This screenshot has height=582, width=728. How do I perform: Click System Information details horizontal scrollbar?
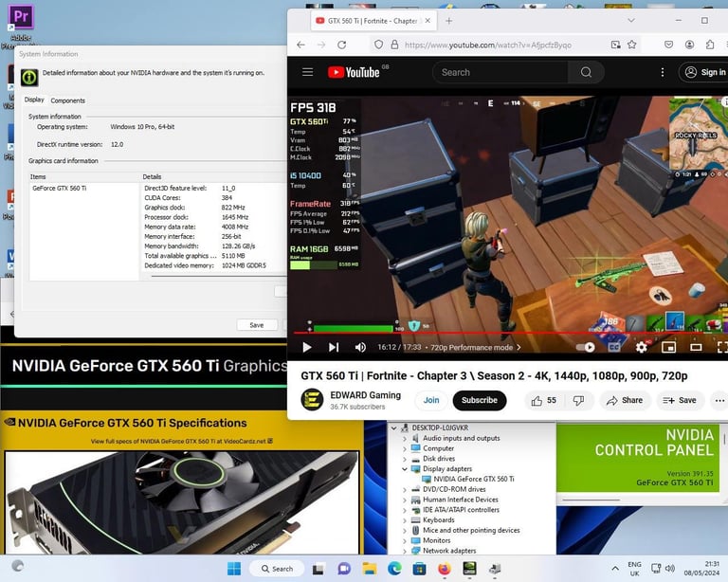pos(218,276)
